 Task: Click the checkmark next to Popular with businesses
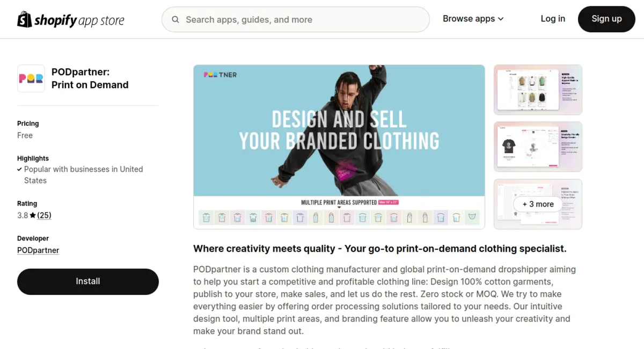pyautogui.click(x=20, y=169)
